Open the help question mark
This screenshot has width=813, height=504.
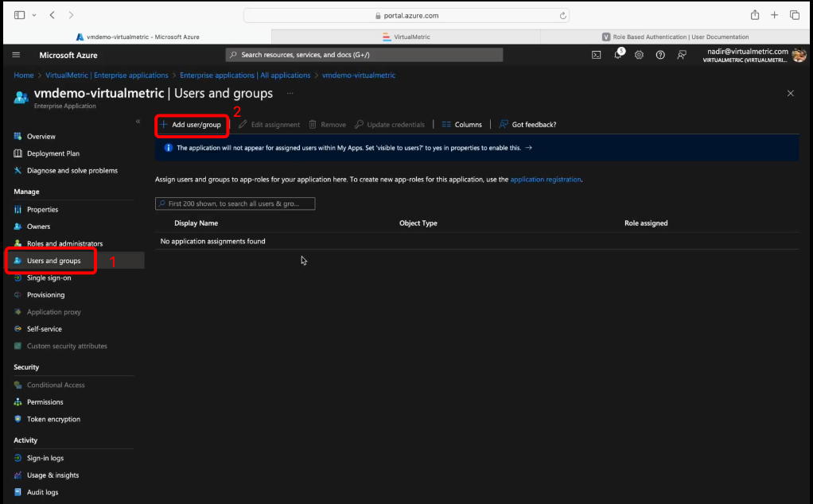pyautogui.click(x=660, y=55)
